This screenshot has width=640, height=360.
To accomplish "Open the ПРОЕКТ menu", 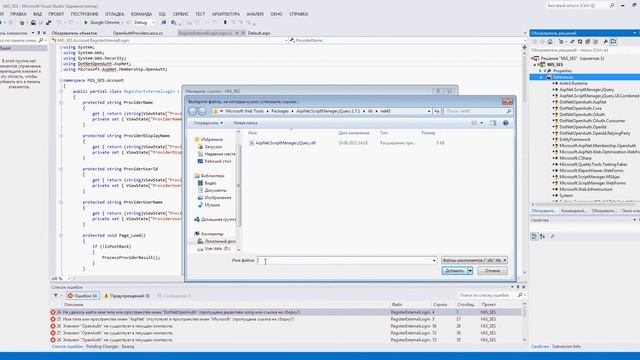I will [x=56, y=14].
